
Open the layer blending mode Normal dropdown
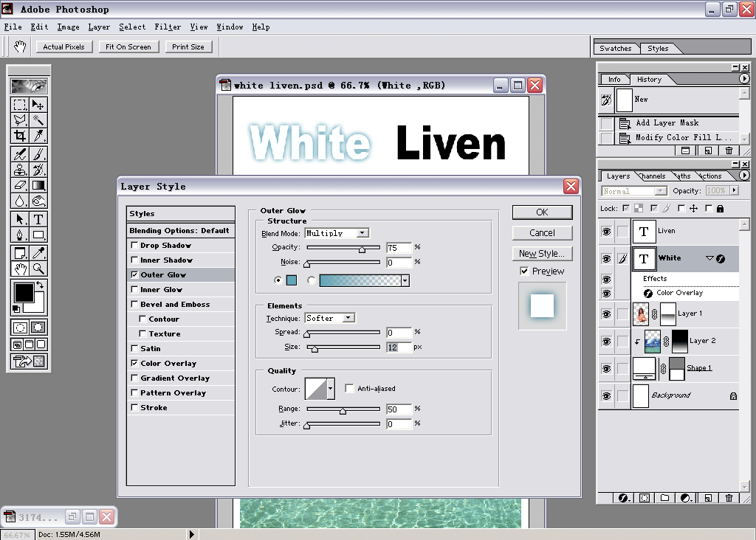click(x=661, y=191)
